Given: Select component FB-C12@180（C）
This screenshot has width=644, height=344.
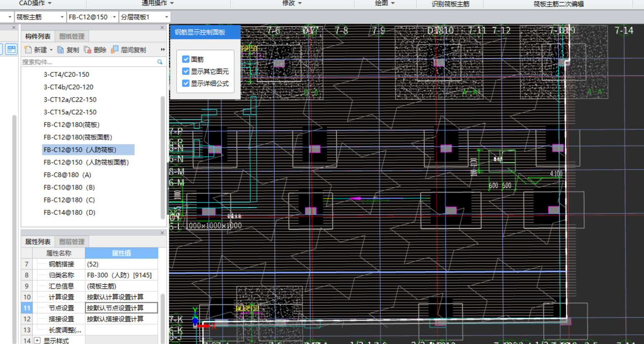Looking at the screenshot, I should coord(69,200).
